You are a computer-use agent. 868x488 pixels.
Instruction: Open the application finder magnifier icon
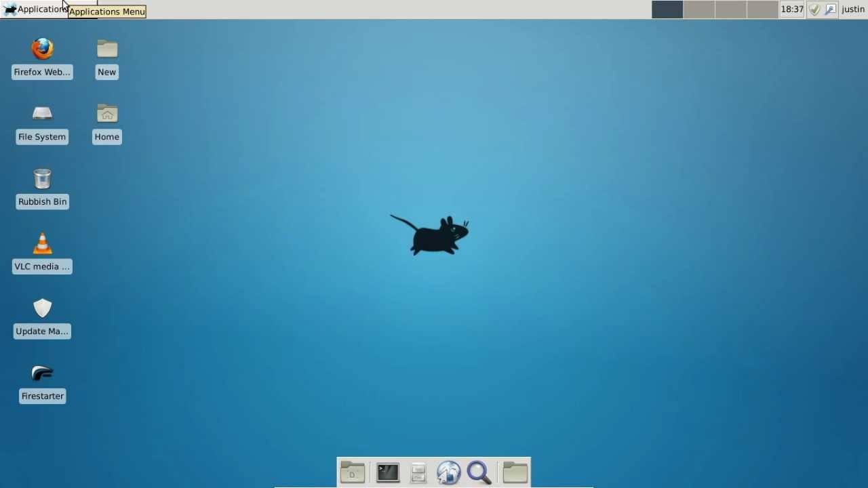point(479,472)
